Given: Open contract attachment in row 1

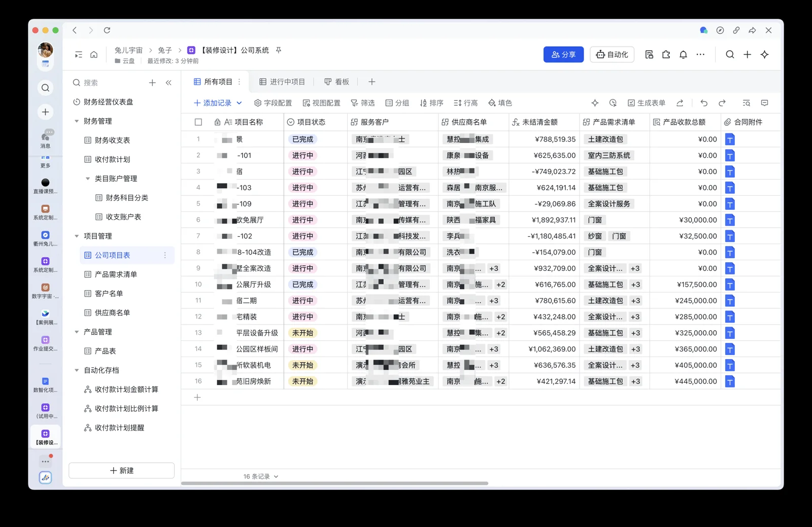Looking at the screenshot, I should (730, 139).
